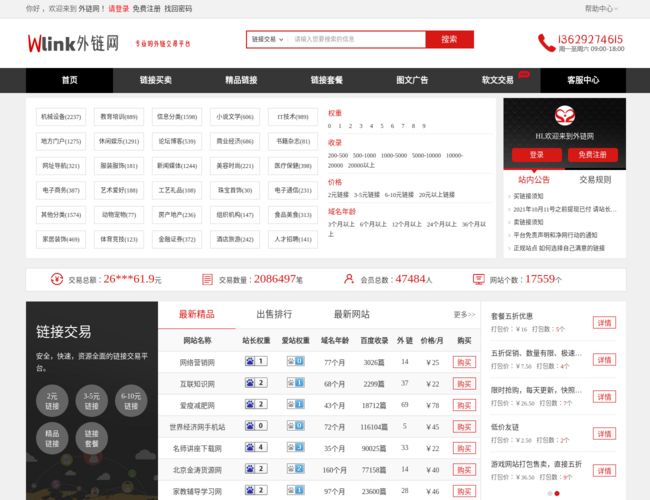Open the 软文交易 navigation dropdown
This screenshot has width=650, height=500.
498,80
